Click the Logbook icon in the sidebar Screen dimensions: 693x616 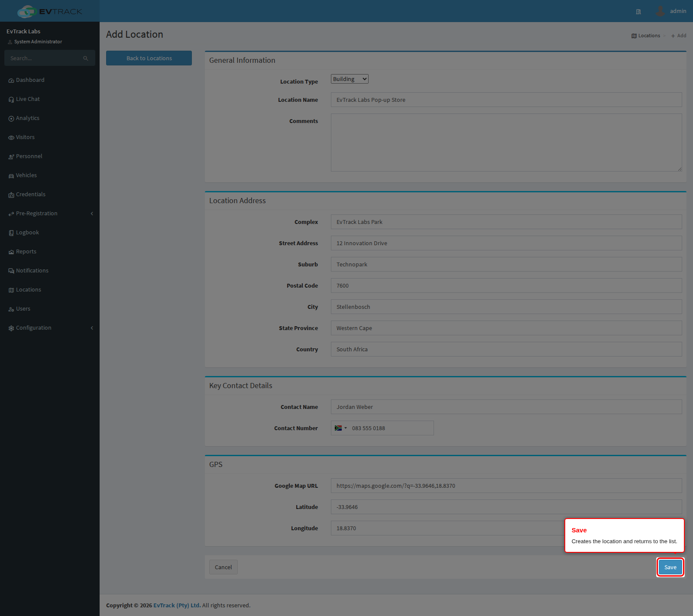pyautogui.click(x=11, y=233)
